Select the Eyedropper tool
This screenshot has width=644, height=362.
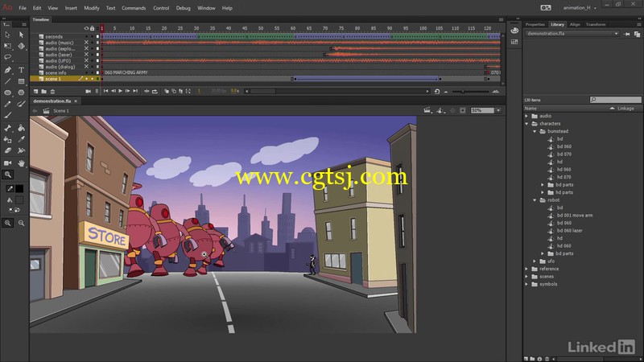click(x=21, y=139)
